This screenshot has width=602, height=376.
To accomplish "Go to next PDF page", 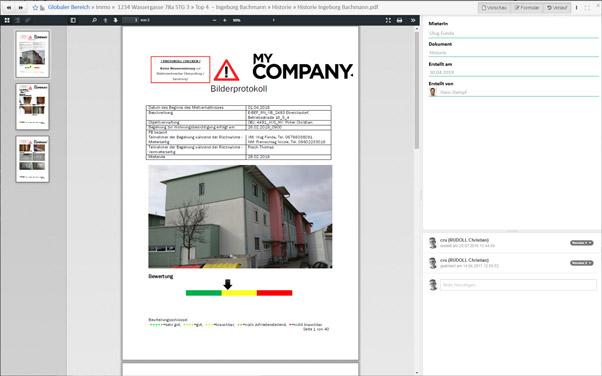I will (116, 20).
